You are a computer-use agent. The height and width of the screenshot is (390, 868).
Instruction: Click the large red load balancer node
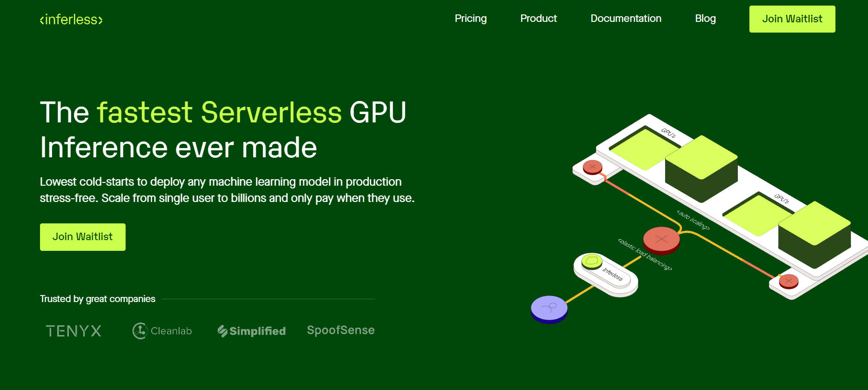point(661,240)
